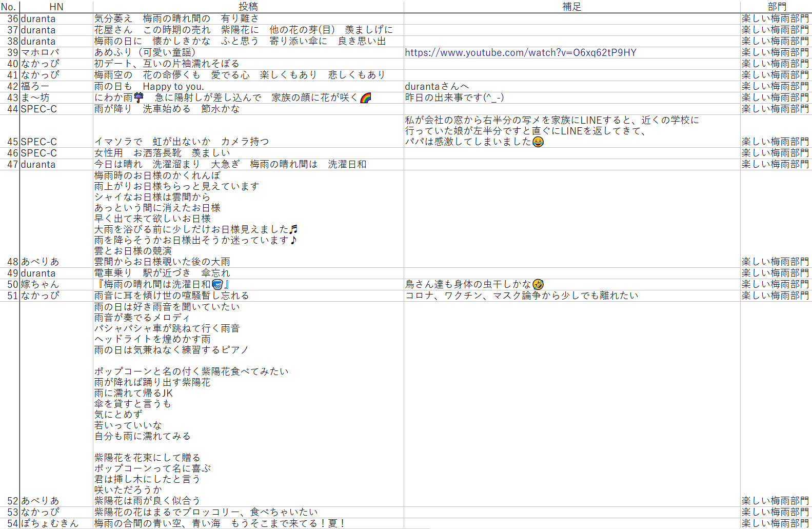The height and width of the screenshot is (529, 812).
Task: Select the "No." column header
Action: click(x=9, y=7)
